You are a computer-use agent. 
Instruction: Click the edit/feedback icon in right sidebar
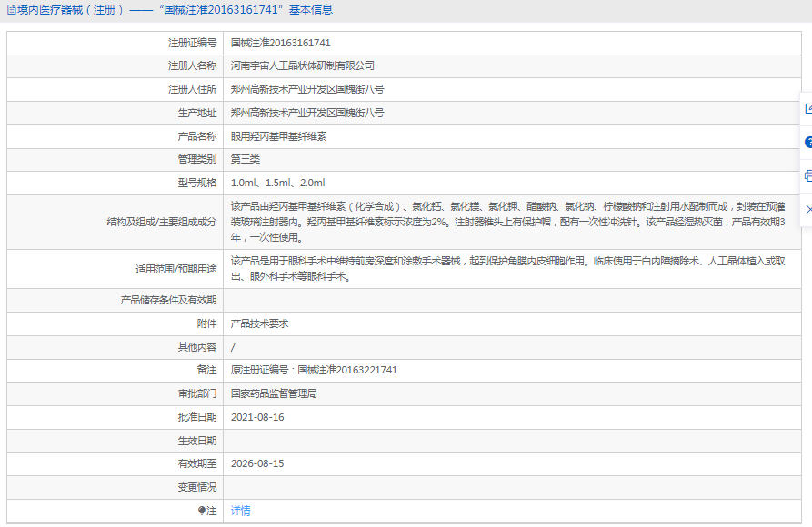pyautogui.click(x=807, y=108)
